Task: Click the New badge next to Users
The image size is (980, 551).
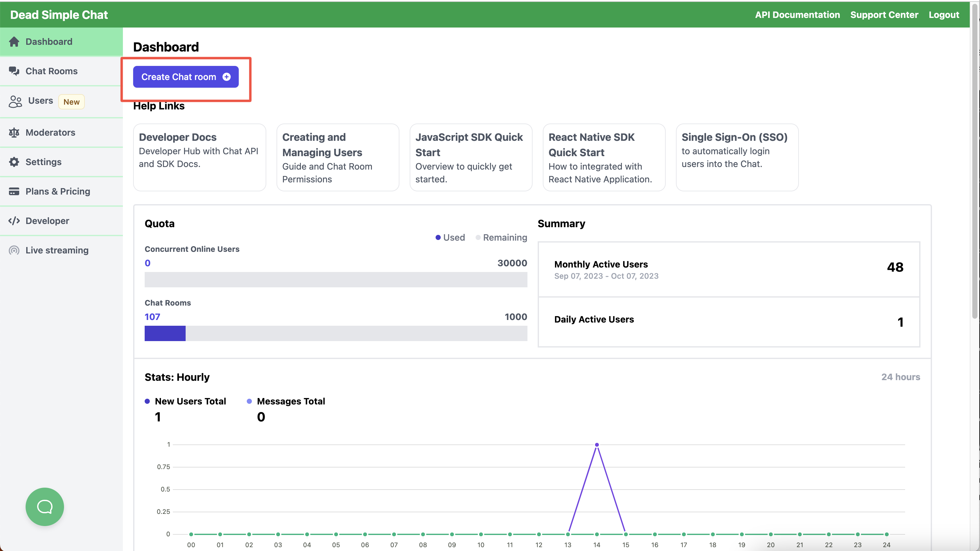Action: click(71, 102)
